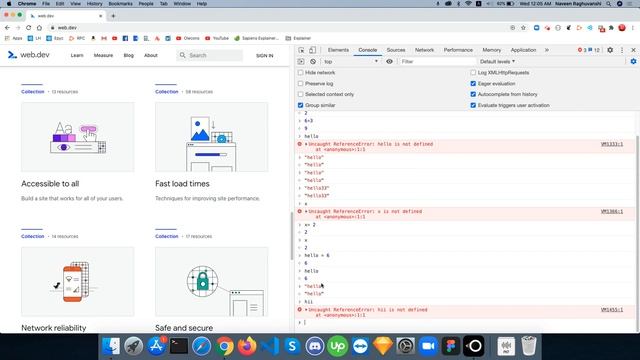Open source link VM1333:1
The width and height of the screenshot is (640, 360).
[611, 144]
